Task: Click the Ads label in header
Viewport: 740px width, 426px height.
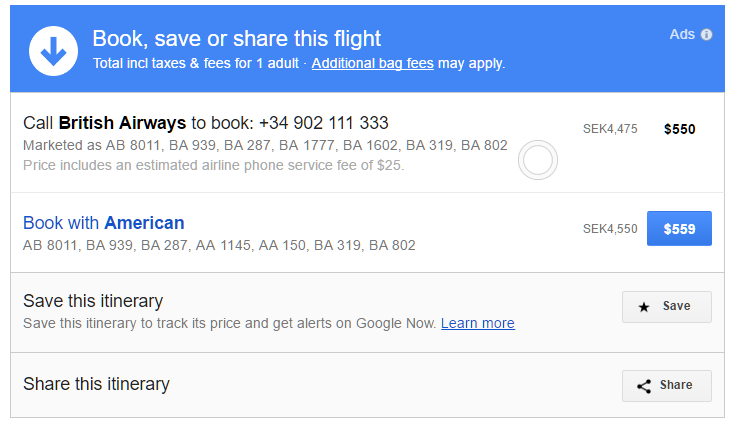Action: coord(681,34)
